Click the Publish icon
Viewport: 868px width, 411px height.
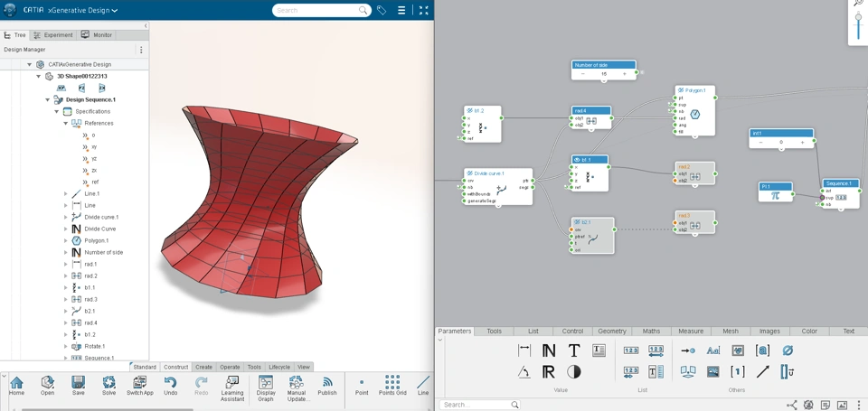pyautogui.click(x=327, y=382)
